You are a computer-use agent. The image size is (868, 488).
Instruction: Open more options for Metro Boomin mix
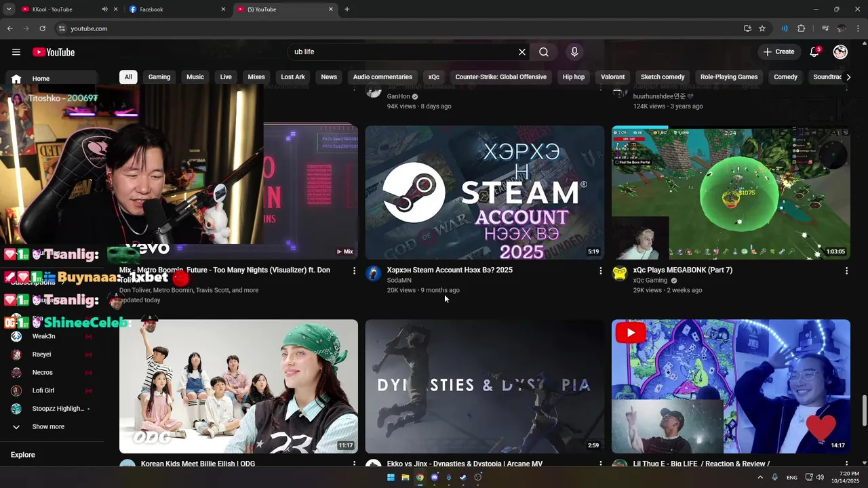coord(354,270)
